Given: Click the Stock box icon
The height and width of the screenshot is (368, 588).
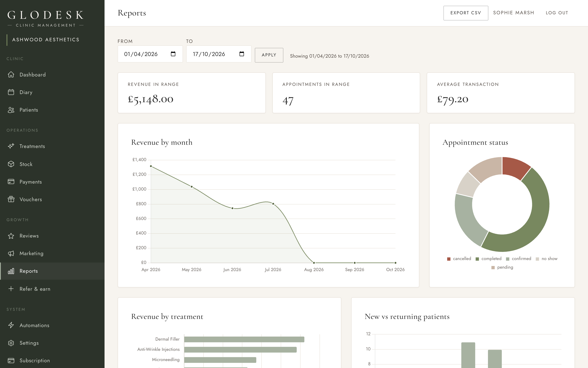Looking at the screenshot, I should (11, 164).
